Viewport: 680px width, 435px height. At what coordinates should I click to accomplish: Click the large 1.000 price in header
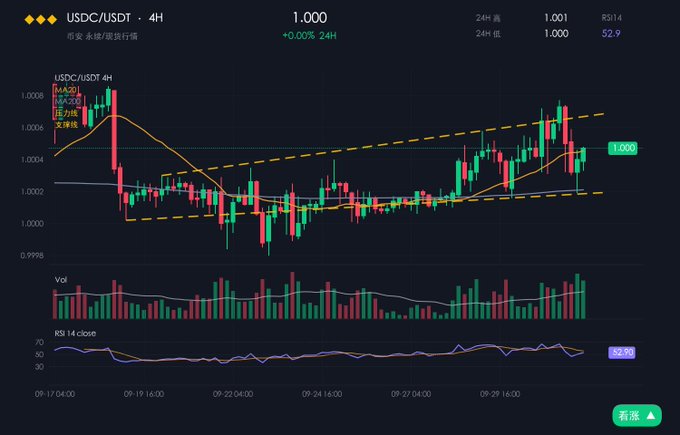pos(310,18)
